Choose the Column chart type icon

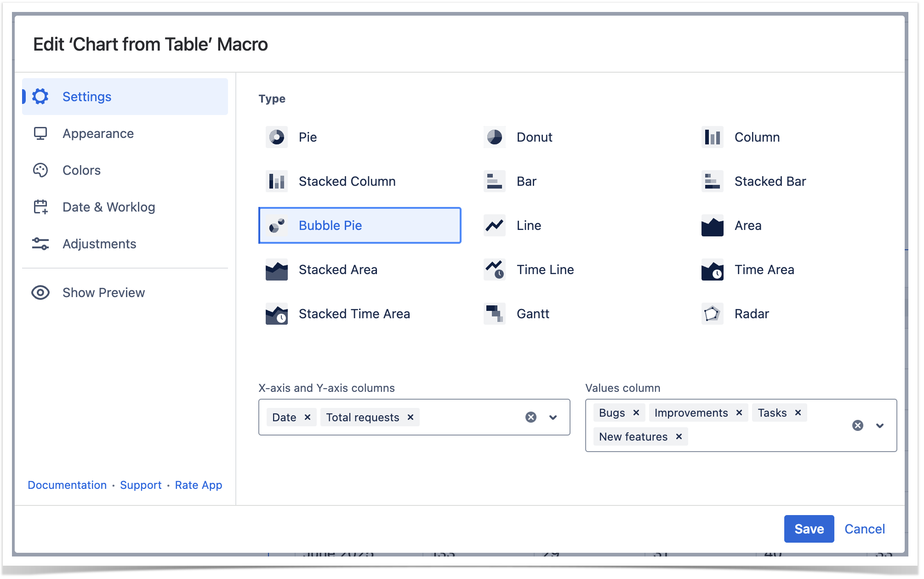(x=712, y=137)
